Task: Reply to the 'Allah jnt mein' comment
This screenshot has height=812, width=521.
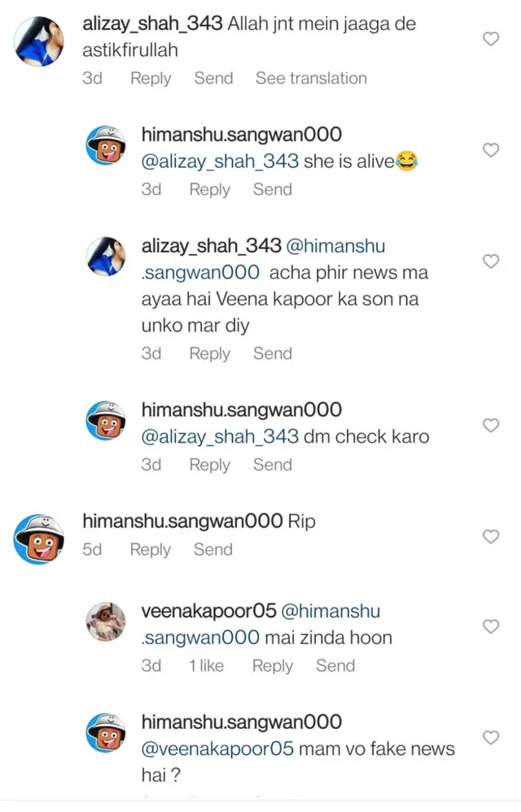Action: (x=151, y=78)
